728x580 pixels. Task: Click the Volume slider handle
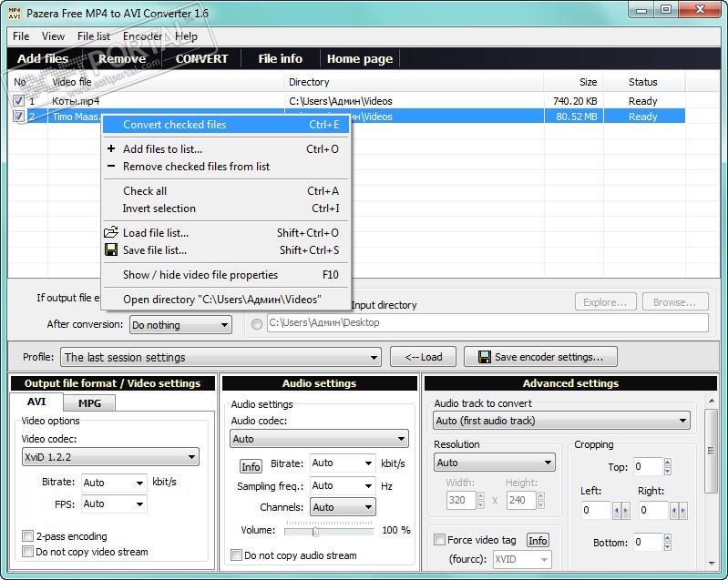click(315, 531)
